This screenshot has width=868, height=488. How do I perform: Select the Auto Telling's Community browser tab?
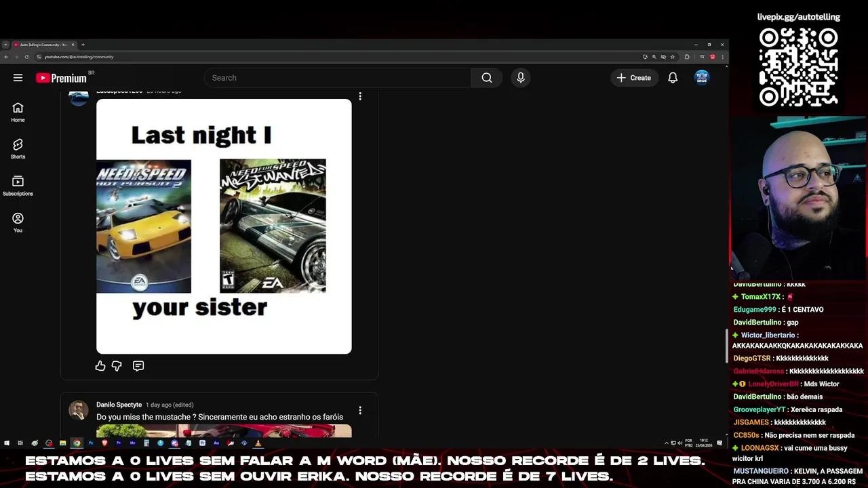(x=43, y=45)
